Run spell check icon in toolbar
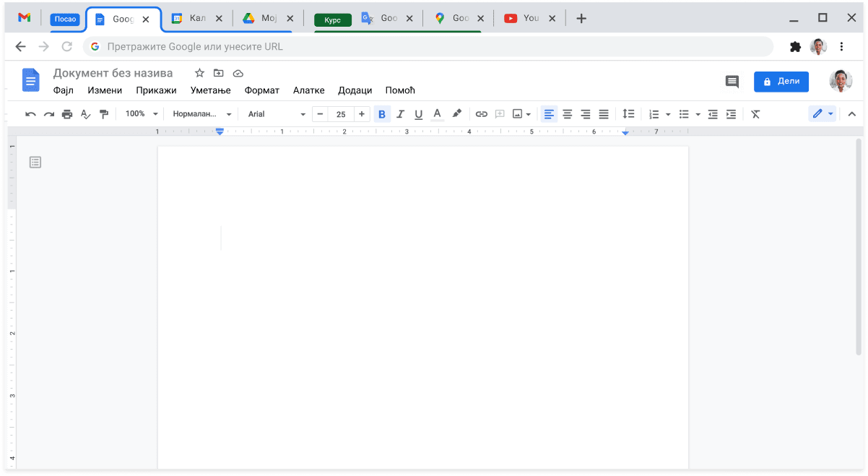Viewport: 868px width, 476px height. click(86, 114)
